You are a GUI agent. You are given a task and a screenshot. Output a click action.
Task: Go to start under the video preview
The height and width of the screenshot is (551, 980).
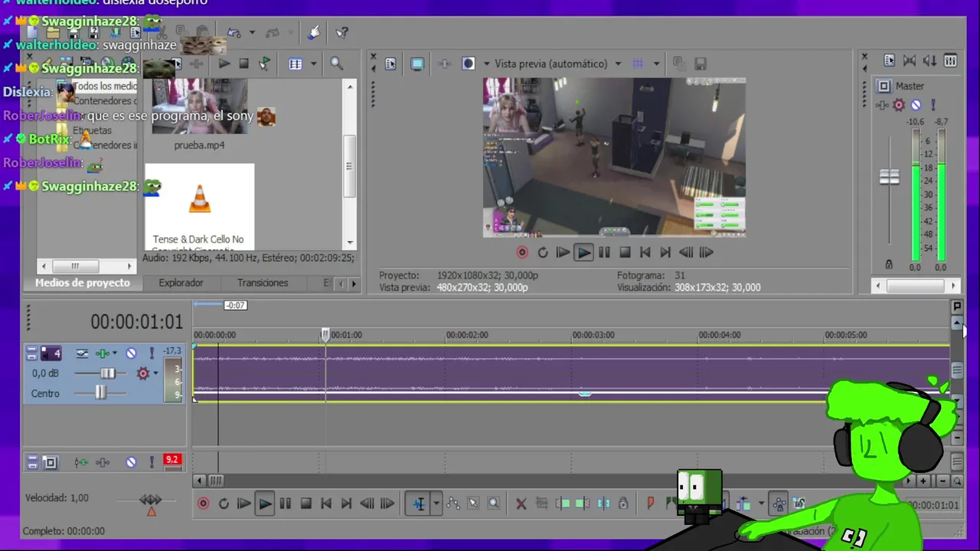click(645, 253)
